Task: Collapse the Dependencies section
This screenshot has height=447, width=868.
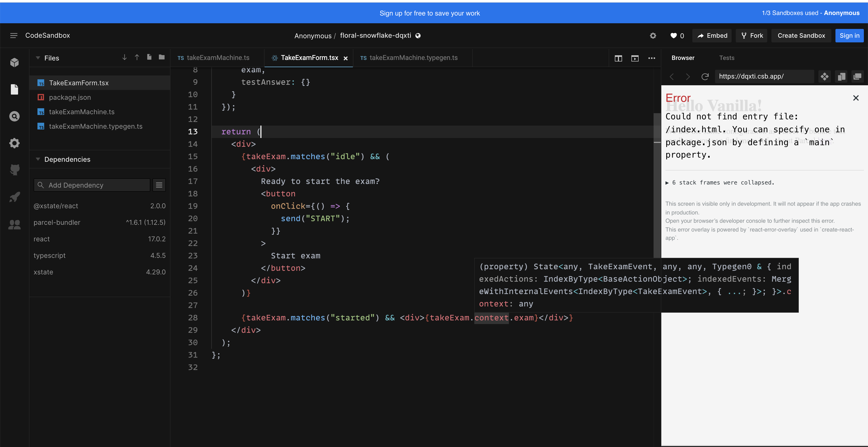Action: [38, 159]
